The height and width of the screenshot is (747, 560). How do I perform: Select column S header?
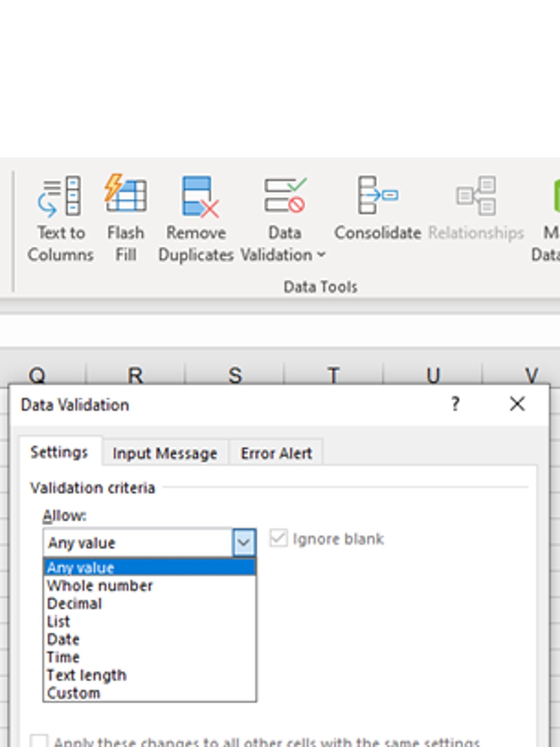click(x=235, y=375)
